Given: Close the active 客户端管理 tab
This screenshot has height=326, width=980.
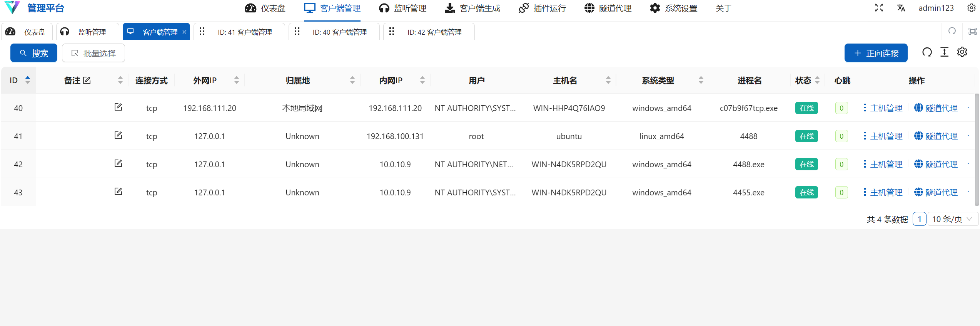Looking at the screenshot, I should click(x=184, y=32).
